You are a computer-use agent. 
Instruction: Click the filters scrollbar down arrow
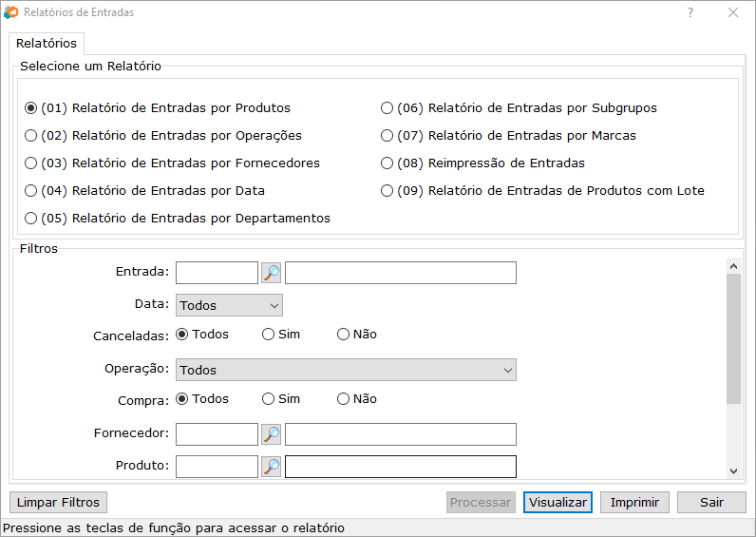[x=733, y=470]
